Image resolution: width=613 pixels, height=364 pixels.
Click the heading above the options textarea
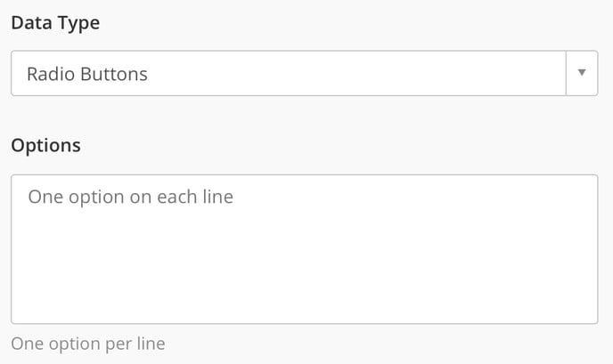coord(45,145)
